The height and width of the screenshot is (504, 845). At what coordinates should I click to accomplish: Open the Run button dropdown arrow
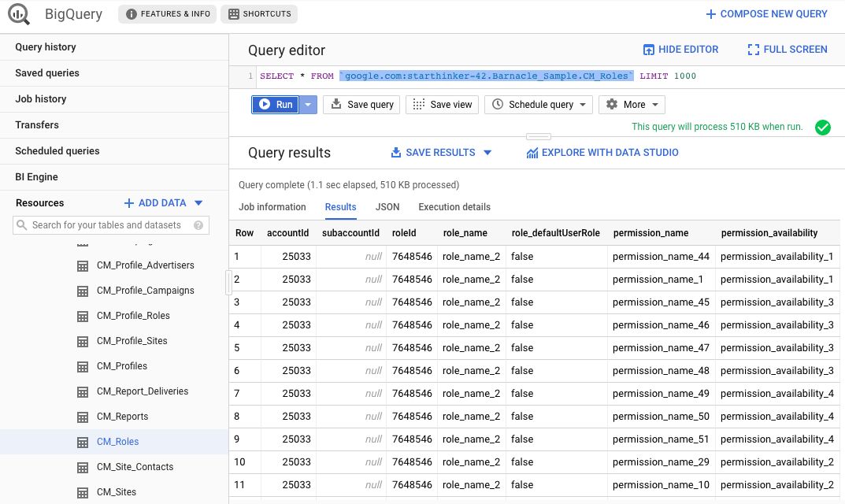[308, 105]
